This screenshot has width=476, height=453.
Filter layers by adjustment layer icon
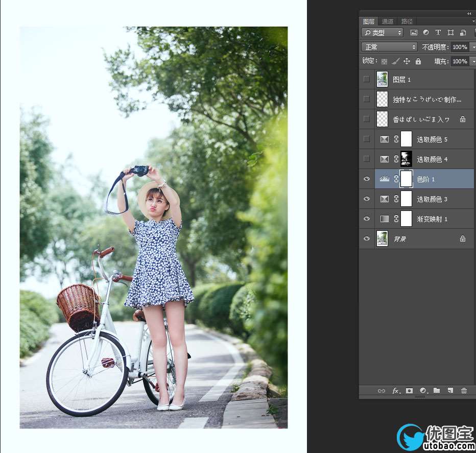[x=426, y=32]
